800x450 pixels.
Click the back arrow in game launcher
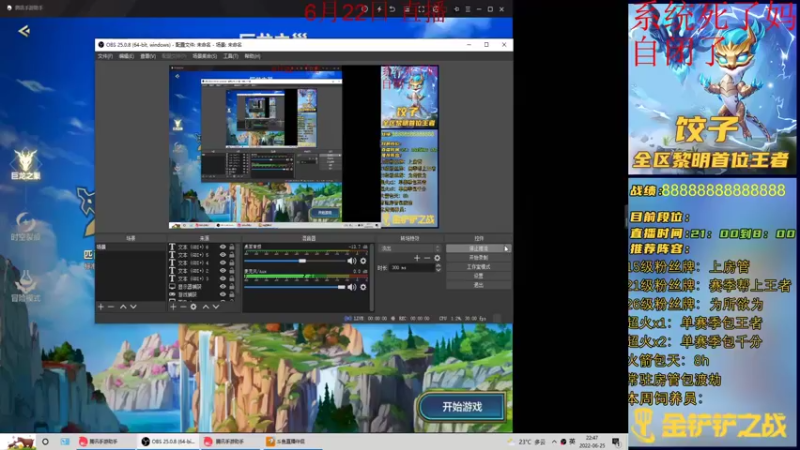point(23,31)
